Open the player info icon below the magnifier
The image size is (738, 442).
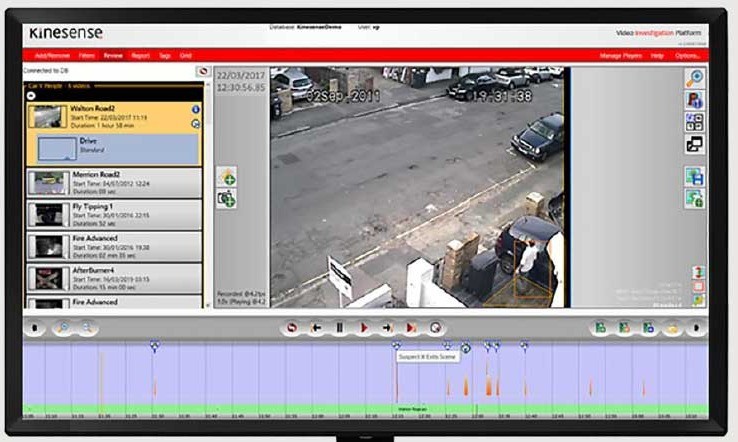[x=695, y=100]
